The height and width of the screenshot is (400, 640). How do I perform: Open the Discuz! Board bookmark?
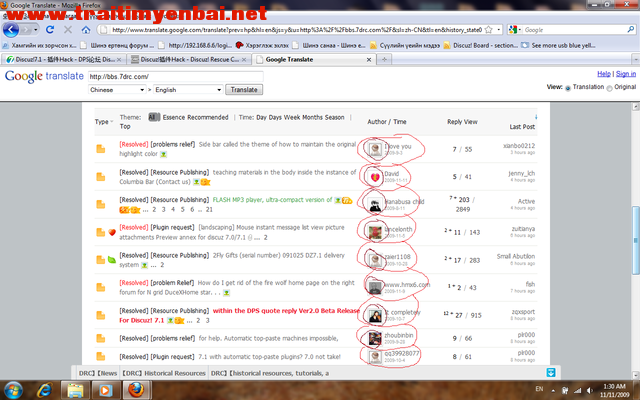(x=480, y=45)
